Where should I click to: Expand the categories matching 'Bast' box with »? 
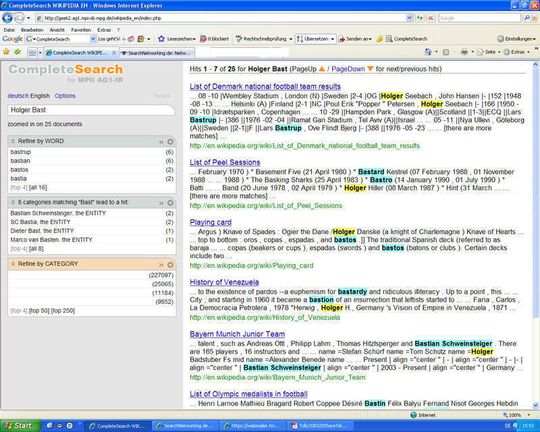point(161,203)
